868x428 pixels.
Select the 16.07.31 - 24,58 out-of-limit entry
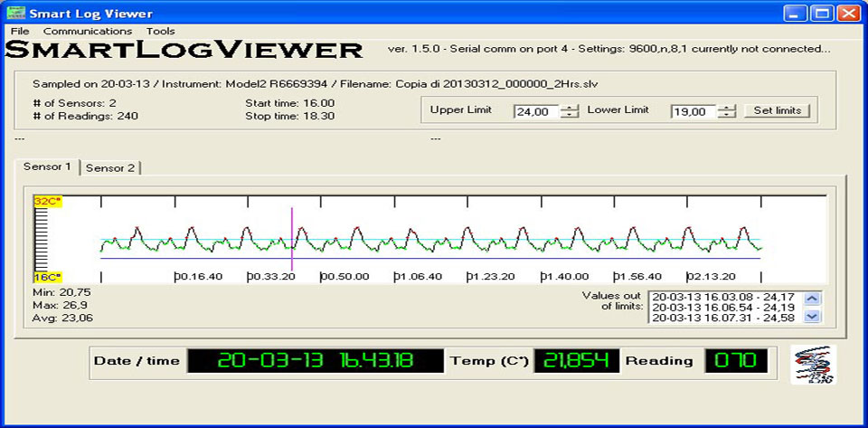click(x=724, y=318)
